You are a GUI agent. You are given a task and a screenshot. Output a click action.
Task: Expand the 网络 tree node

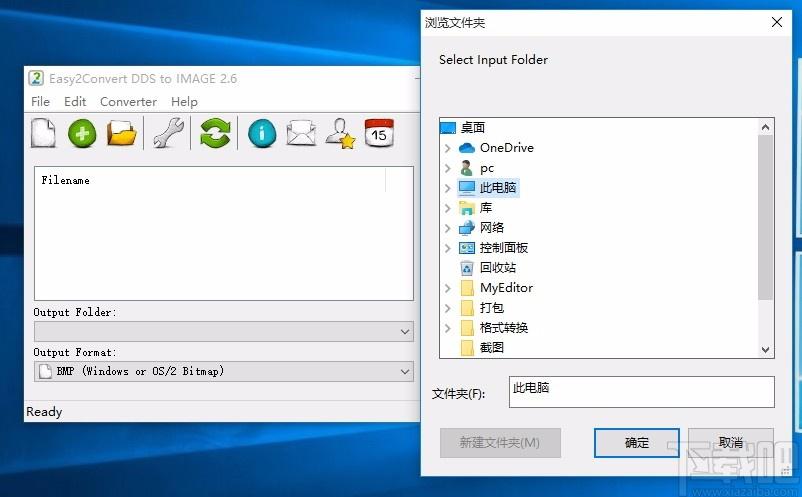coord(448,228)
